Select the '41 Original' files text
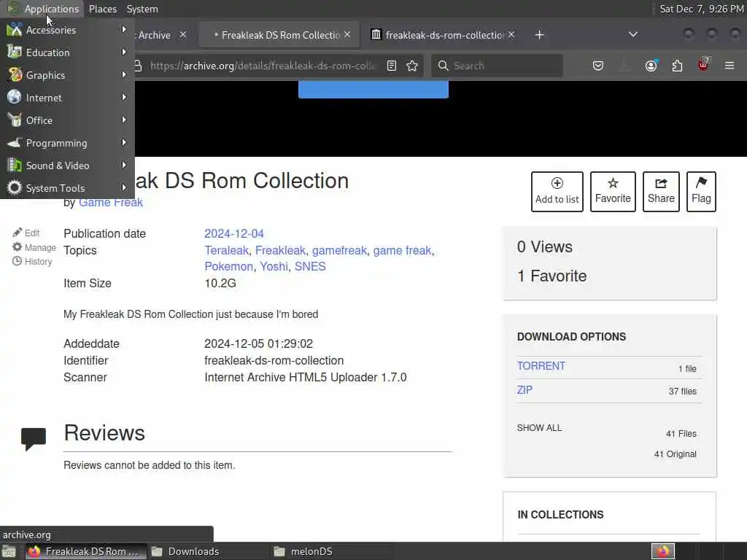The image size is (747, 560). click(x=675, y=454)
